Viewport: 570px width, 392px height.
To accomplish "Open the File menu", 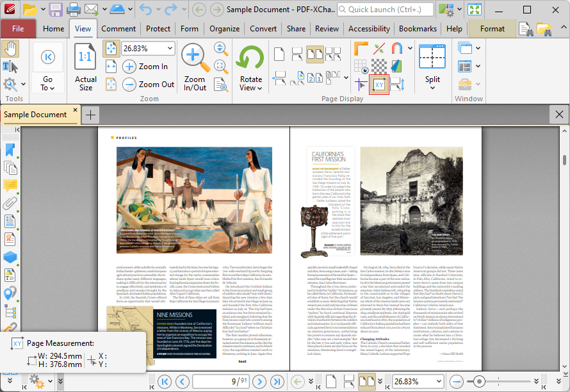I will click(x=18, y=29).
